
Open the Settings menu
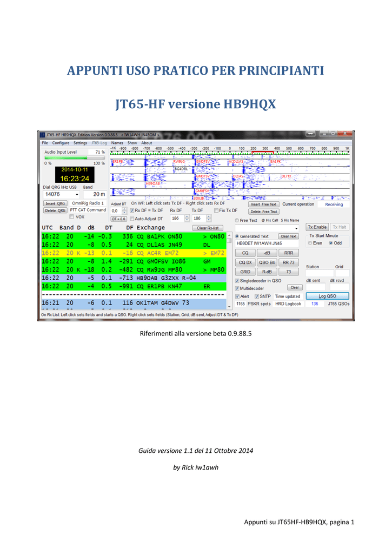click(x=80, y=143)
